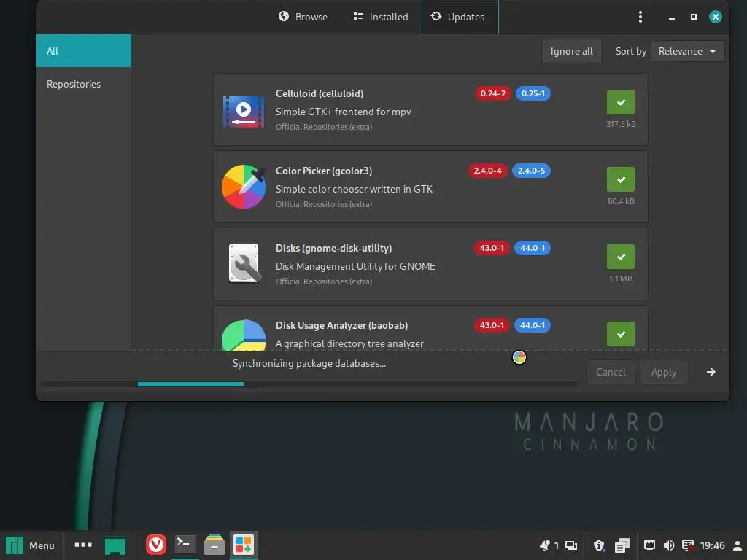This screenshot has height=560, width=747.
Task: Click the Apply button
Action: pyautogui.click(x=664, y=372)
